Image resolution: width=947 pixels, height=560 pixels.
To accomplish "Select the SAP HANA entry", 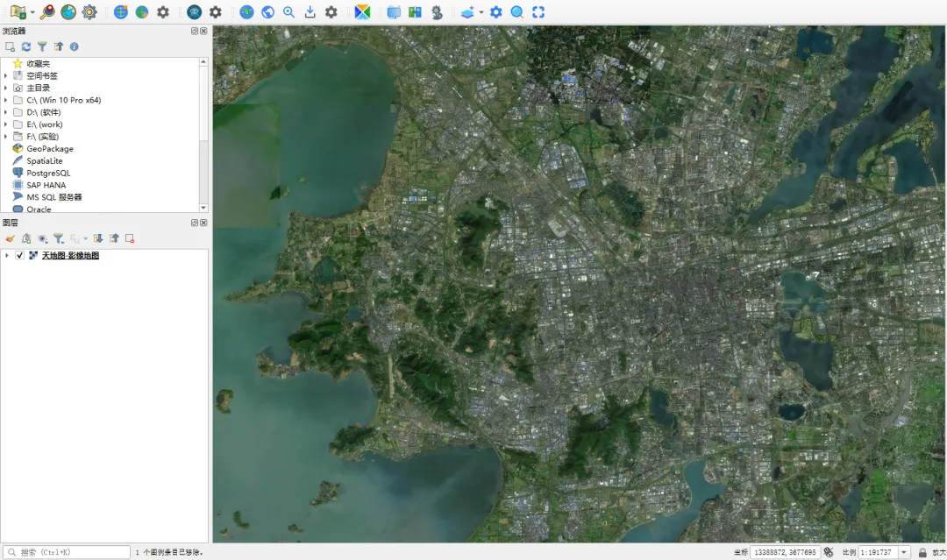I will 46,185.
